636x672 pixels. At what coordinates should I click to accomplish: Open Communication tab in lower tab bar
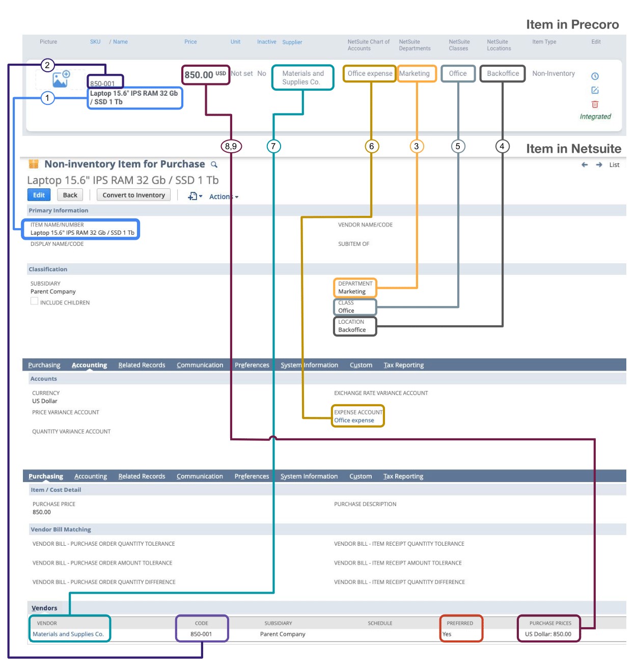tap(200, 477)
